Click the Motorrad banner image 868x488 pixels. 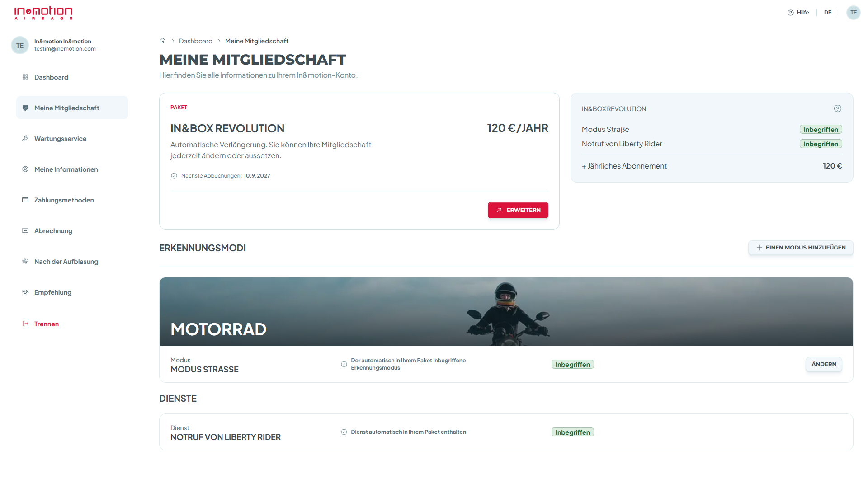point(506,312)
